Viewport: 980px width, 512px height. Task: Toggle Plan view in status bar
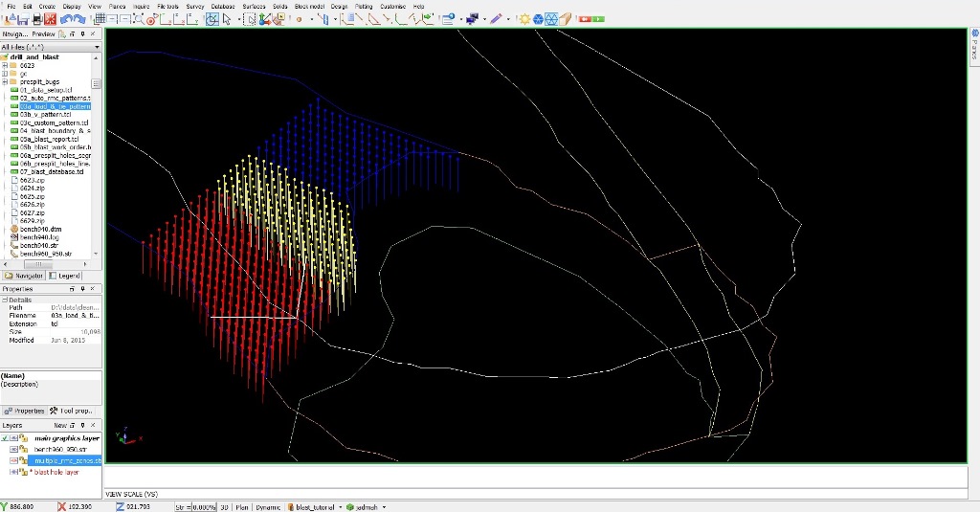tap(242, 507)
